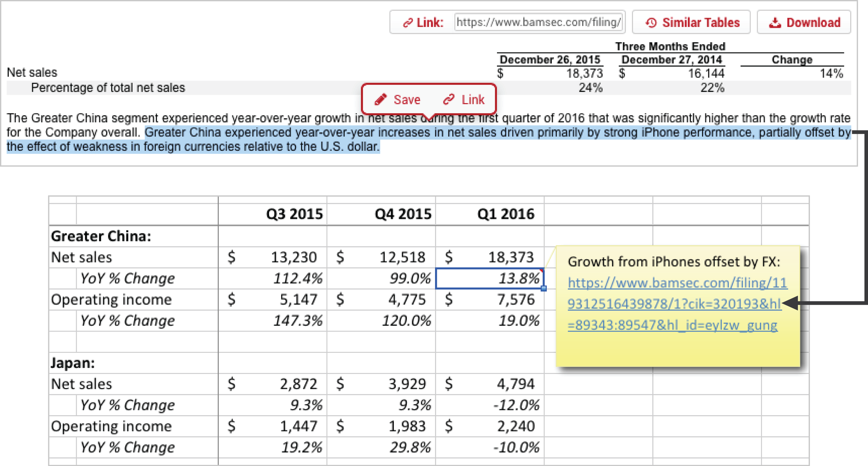Click the Percentage of total net sales row label
Image resolution: width=868 pixels, height=466 pixels.
click(108, 88)
